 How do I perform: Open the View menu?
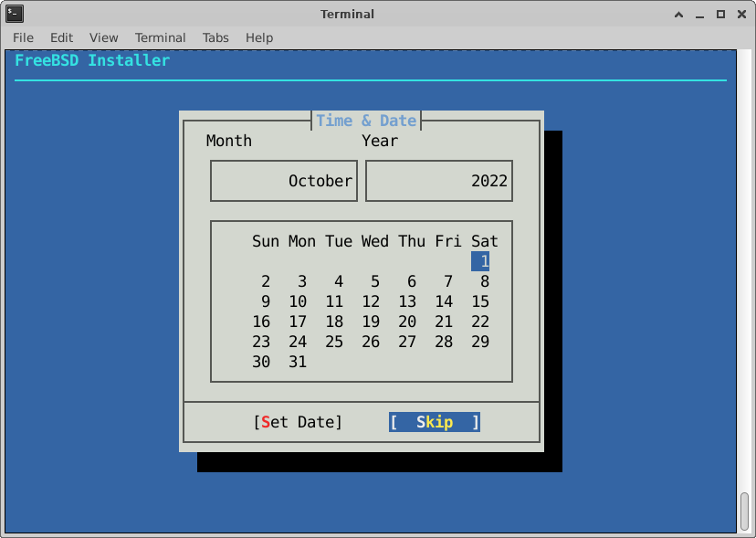103,37
